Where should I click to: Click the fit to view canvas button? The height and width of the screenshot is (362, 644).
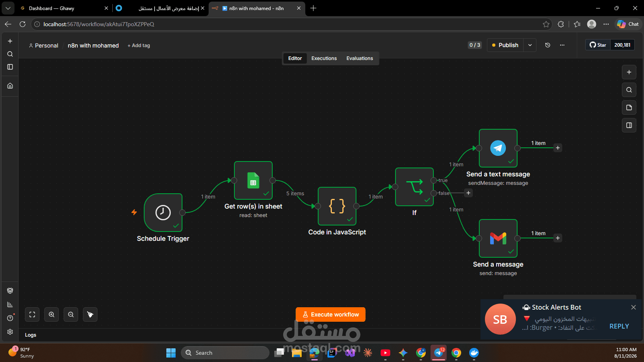pyautogui.click(x=32, y=314)
